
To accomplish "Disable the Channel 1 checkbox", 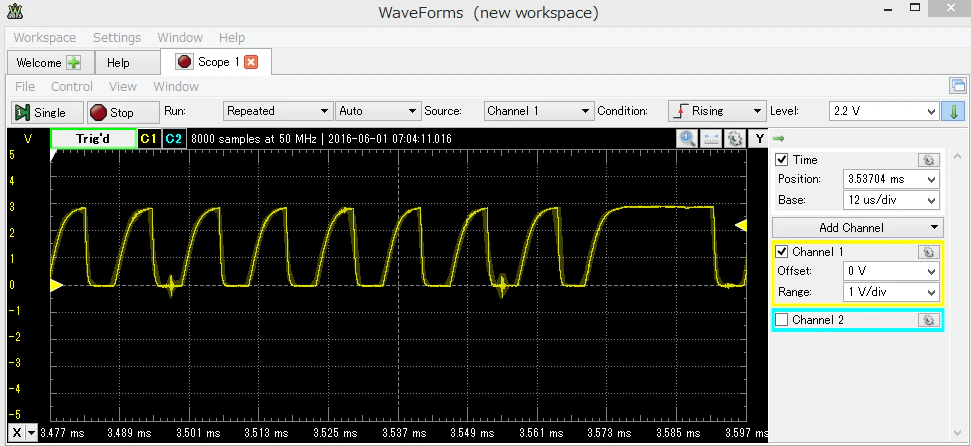I will pos(782,251).
